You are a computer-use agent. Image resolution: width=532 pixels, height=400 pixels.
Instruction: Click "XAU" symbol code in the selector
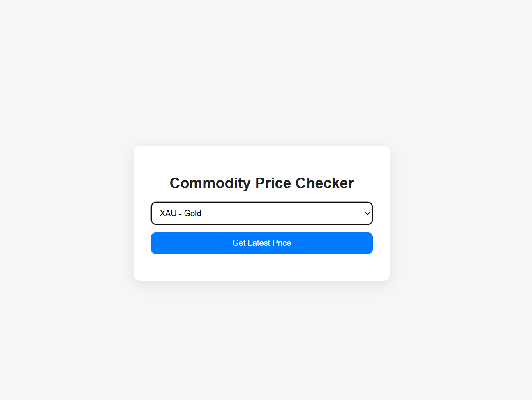(168, 213)
